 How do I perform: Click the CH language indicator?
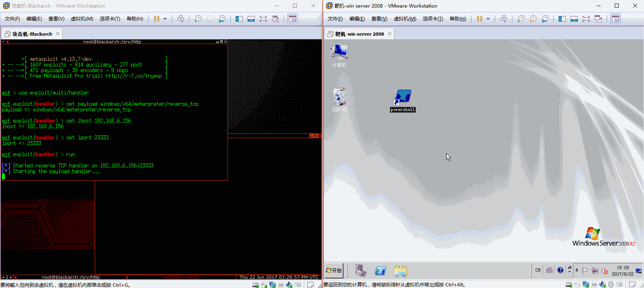point(538,270)
